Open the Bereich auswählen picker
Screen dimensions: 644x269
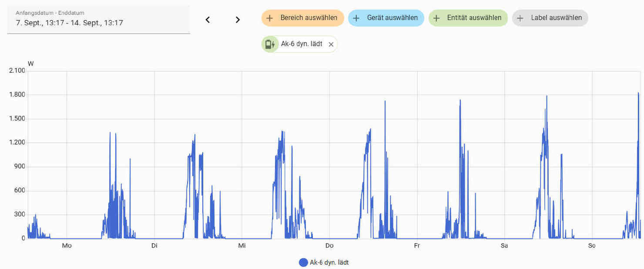tap(309, 18)
